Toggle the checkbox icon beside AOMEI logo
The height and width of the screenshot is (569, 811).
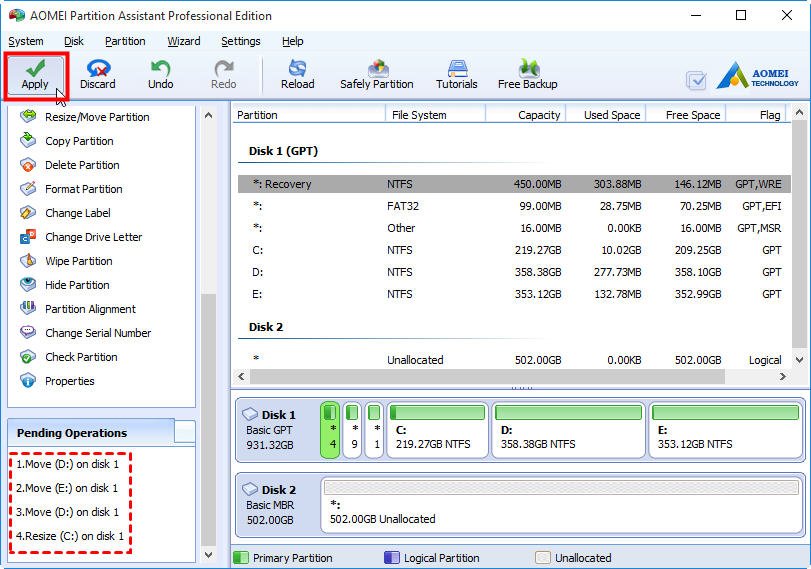pyautogui.click(x=696, y=81)
